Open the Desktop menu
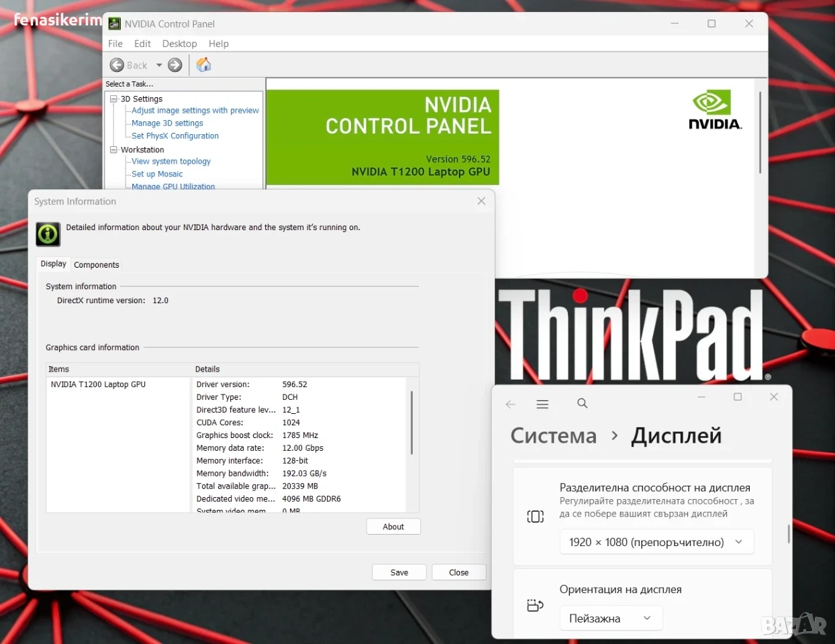835x644 pixels. click(x=179, y=44)
